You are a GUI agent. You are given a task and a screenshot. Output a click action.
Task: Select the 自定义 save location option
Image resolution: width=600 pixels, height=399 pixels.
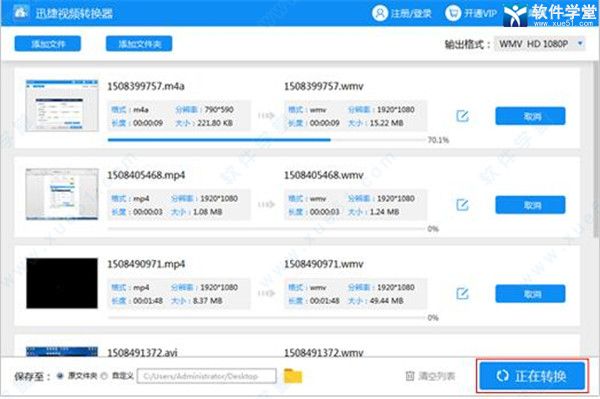point(104,376)
